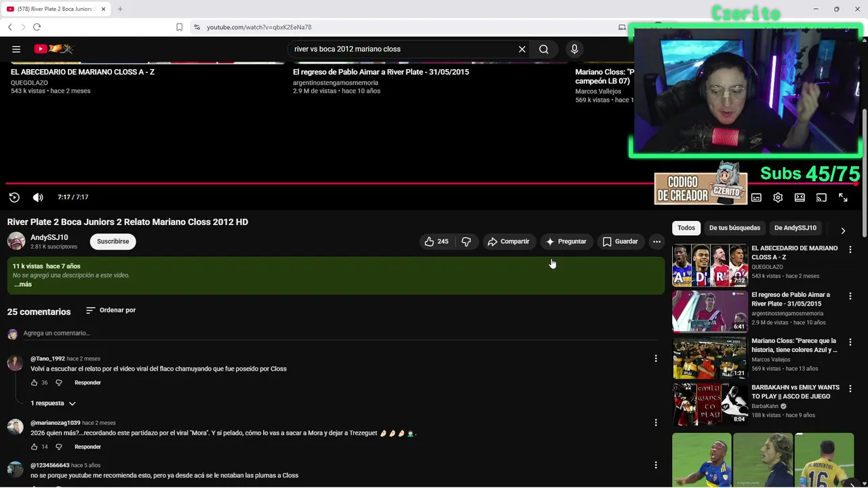The height and width of the screenshot is (488, 868).
Task: Open El regreso de Pablo Aimar sidebar thumbnail
Action: [709, 311]
